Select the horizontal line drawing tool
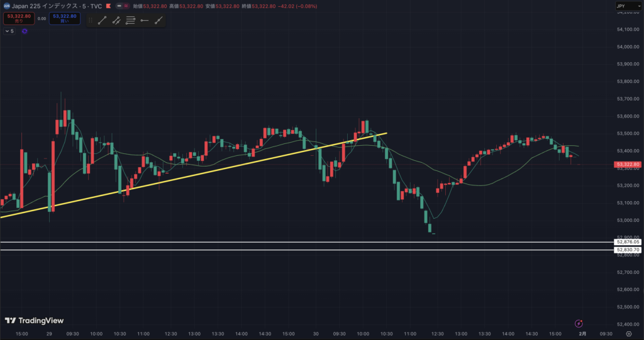Viewport: 644px width, 340px height. point(145,20)
